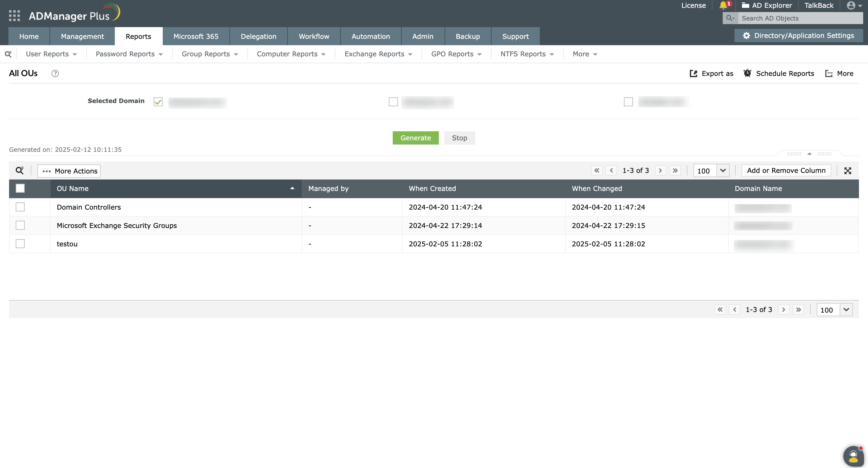Uncheck the first selected domain checkbox
The image size is (868, 468).
(x=158, y=102)
